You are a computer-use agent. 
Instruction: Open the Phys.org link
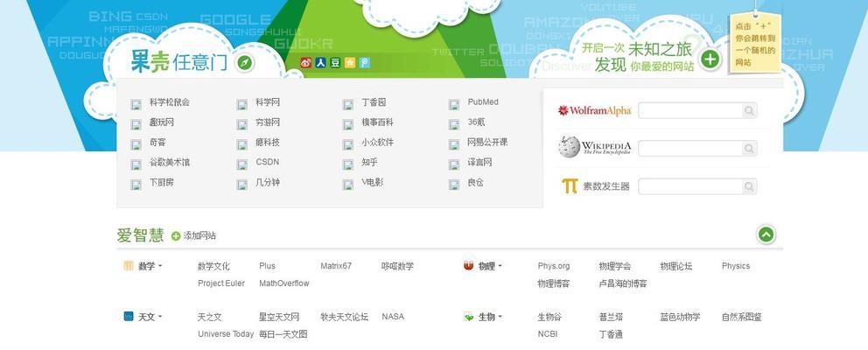[x=554, y=266]
